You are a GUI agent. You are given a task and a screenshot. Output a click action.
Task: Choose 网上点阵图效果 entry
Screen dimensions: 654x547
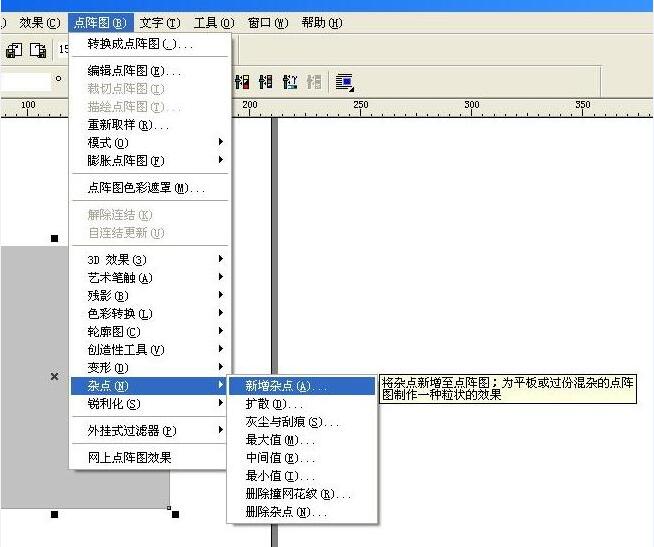(150, 458)
